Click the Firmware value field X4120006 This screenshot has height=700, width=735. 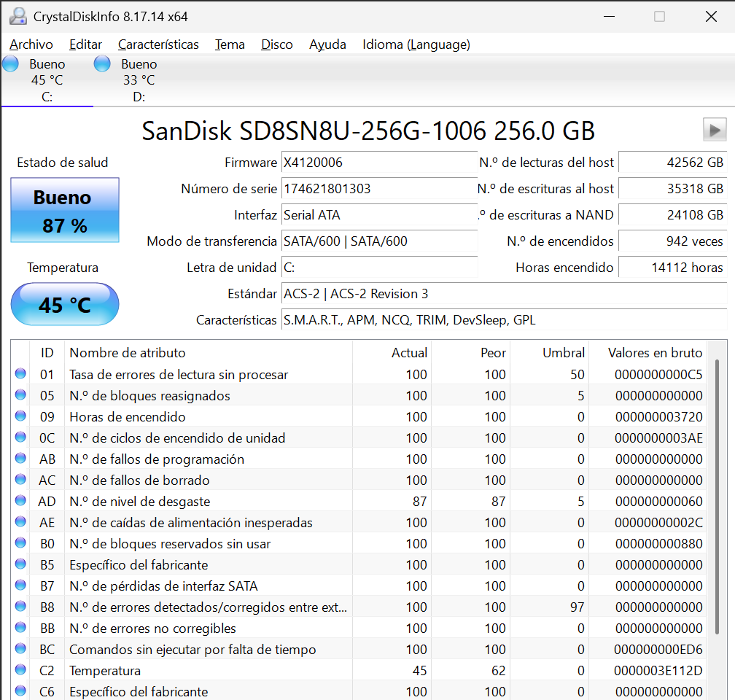coord(379,163)
